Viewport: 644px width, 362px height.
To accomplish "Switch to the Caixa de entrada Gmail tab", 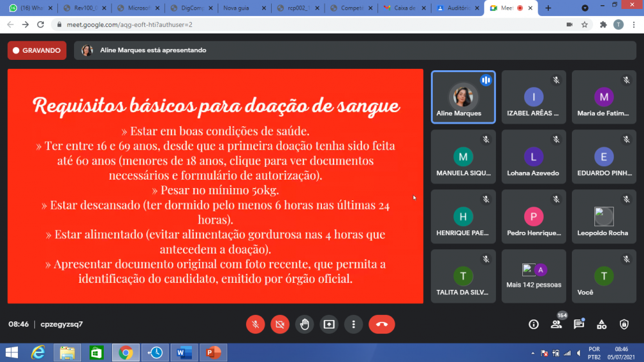I will [406, 8].
